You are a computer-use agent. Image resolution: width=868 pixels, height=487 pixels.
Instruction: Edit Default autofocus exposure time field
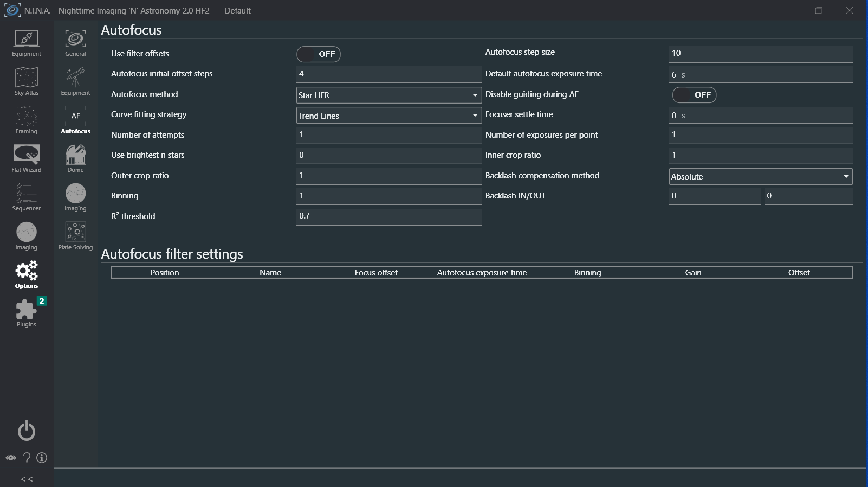(x=761, y=74)
